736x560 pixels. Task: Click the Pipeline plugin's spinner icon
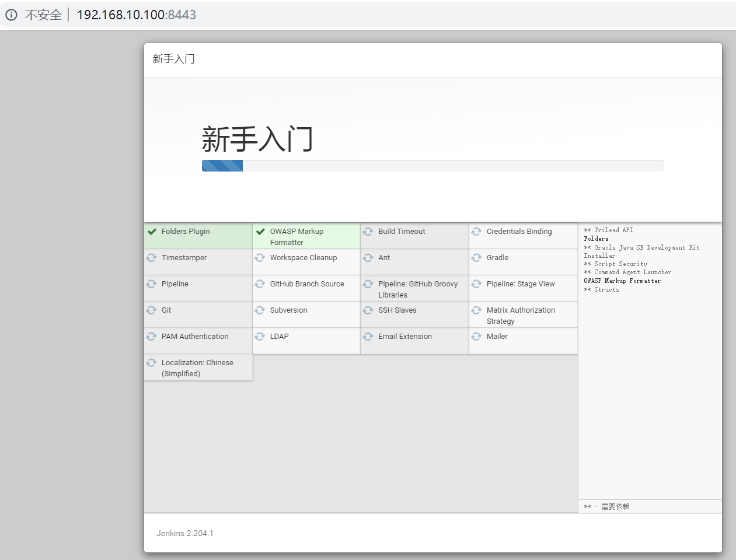coord(152,284)
